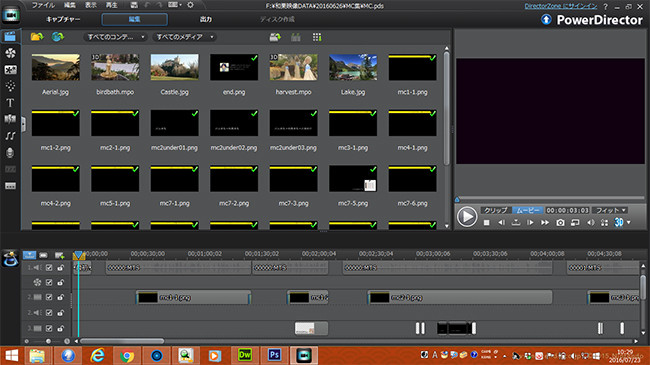Click the settings gear icon in title bar

[190, 5]
